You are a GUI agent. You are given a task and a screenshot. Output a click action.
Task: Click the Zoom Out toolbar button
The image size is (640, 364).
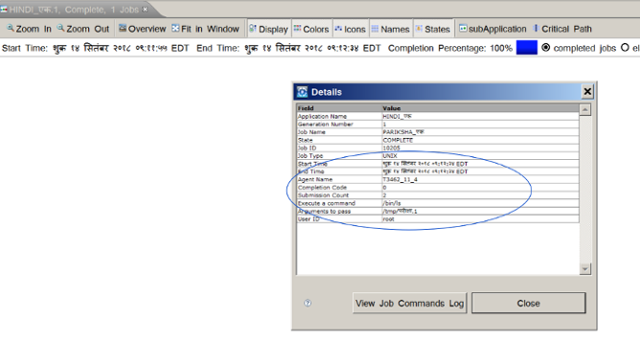[82, 29]
